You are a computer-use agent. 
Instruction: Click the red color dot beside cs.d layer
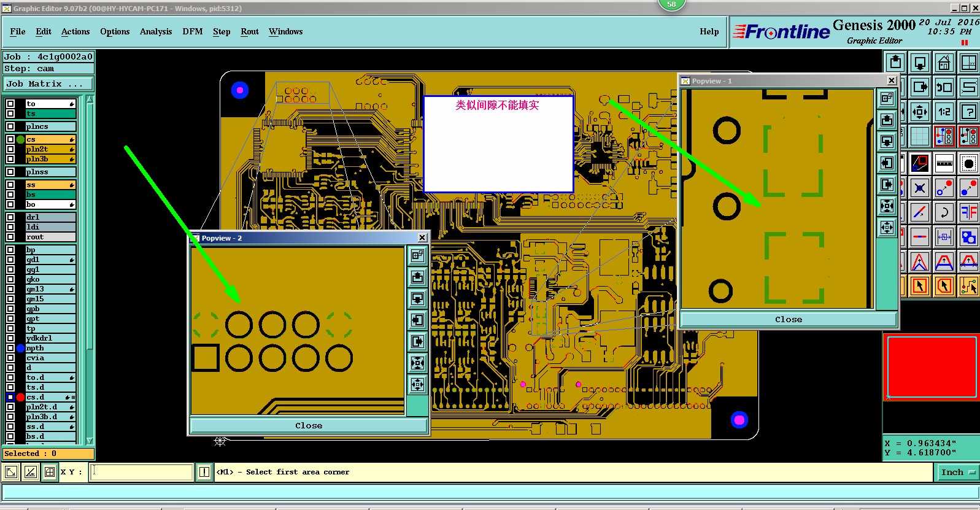pos(20,397)
